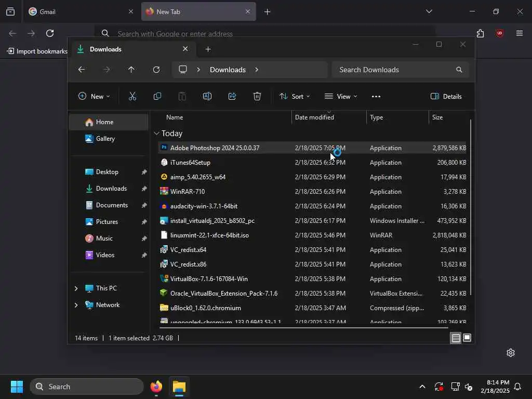Click the Cut scissors icon in Explorer toolbar
Screen dimensions: 532x399
(x=132, y=96)
